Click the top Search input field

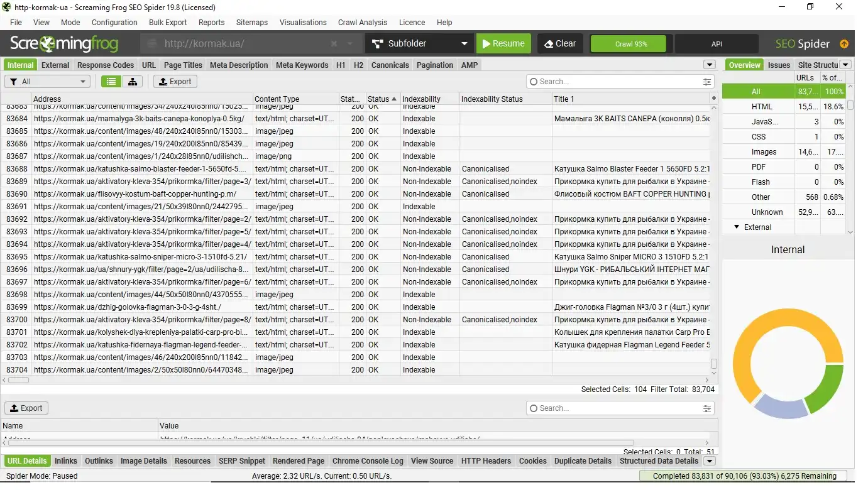[616, 82]
